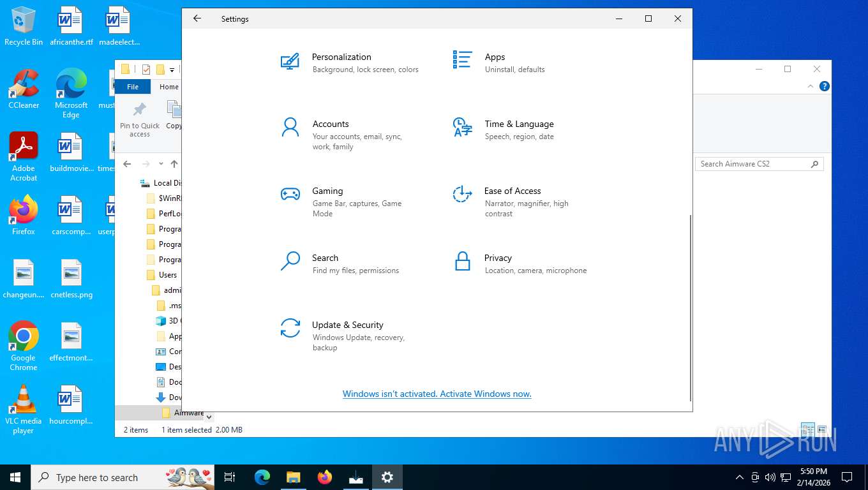
Task: Show hidden system tray icons
Action: point(740,477)
